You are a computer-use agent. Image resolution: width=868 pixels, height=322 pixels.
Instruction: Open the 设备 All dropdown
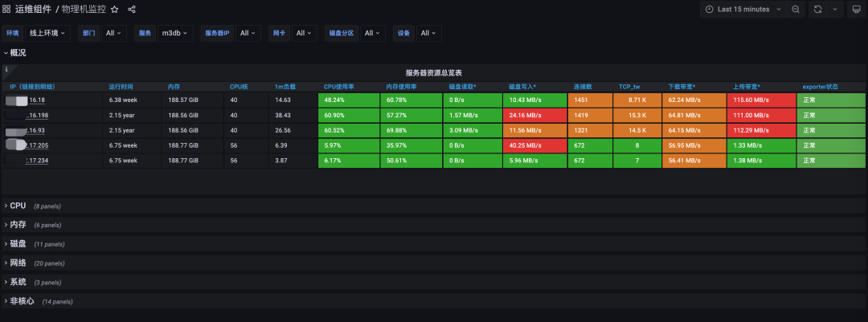429,33
